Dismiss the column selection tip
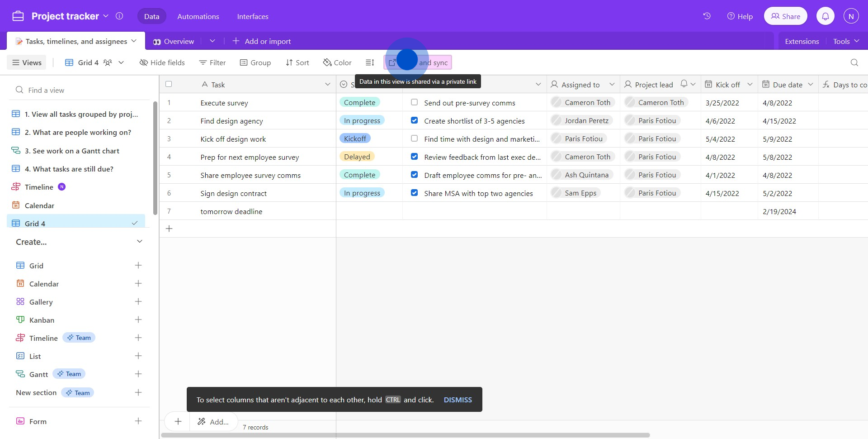The width and height of the screenshot is (868, 439). point(458,400)
